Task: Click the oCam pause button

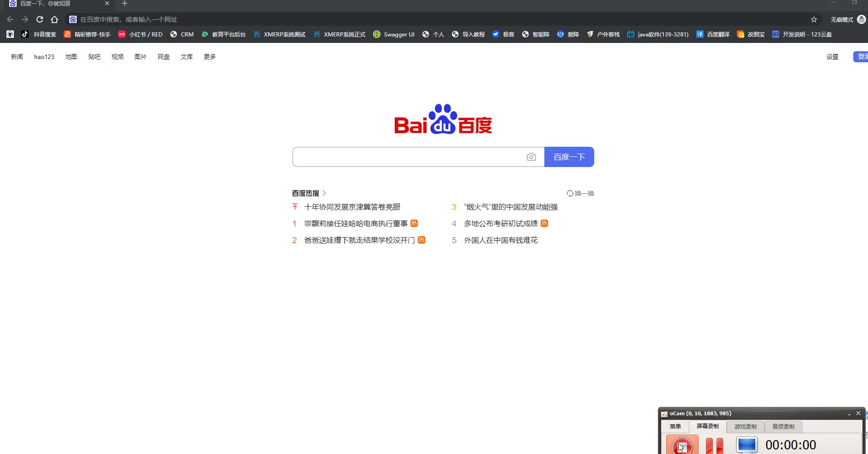Action: [x=714, y=446]
